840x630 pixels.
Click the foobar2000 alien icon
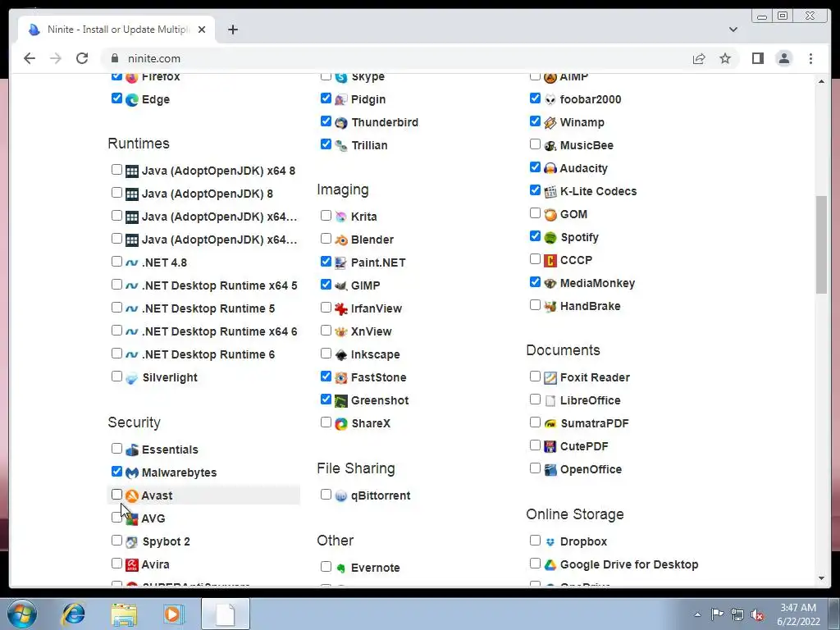pos(550,99)
